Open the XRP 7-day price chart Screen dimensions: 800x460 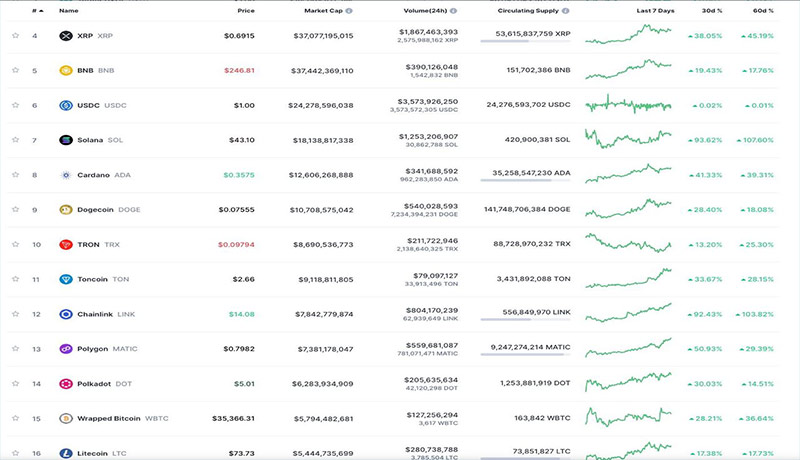click(x=628, y=34)
